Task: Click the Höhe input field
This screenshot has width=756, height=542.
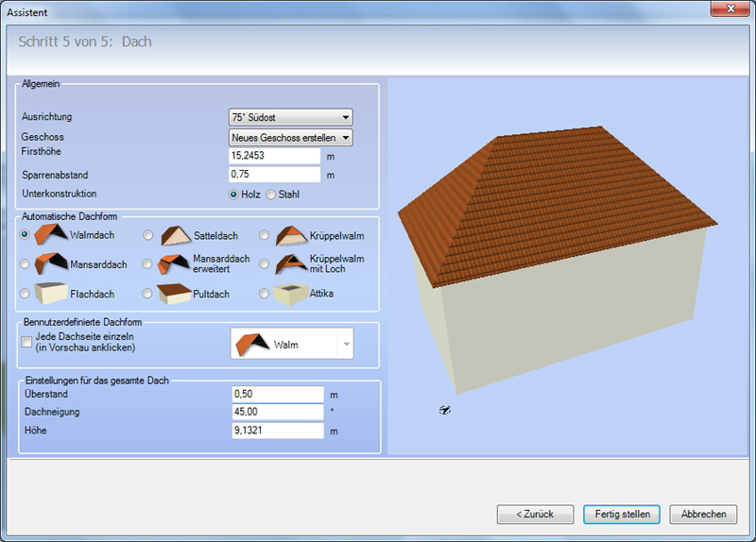Action: pyautogui.click(x=278, y=431)
